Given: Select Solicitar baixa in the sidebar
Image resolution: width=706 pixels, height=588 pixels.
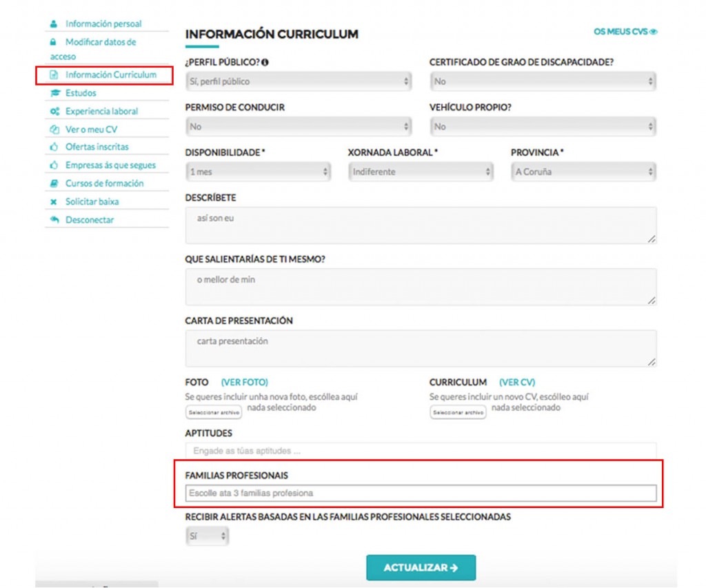Looking at the screenshot, I should pos(92,202).
